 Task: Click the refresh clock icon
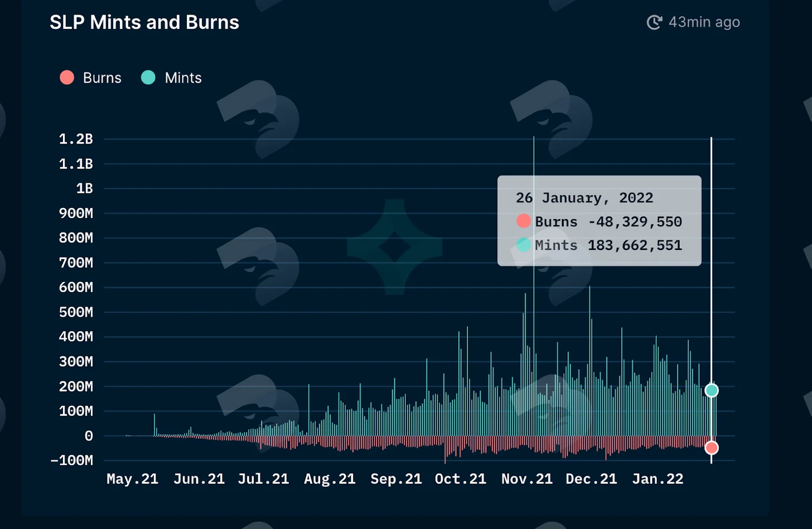(x=654, y=22)
